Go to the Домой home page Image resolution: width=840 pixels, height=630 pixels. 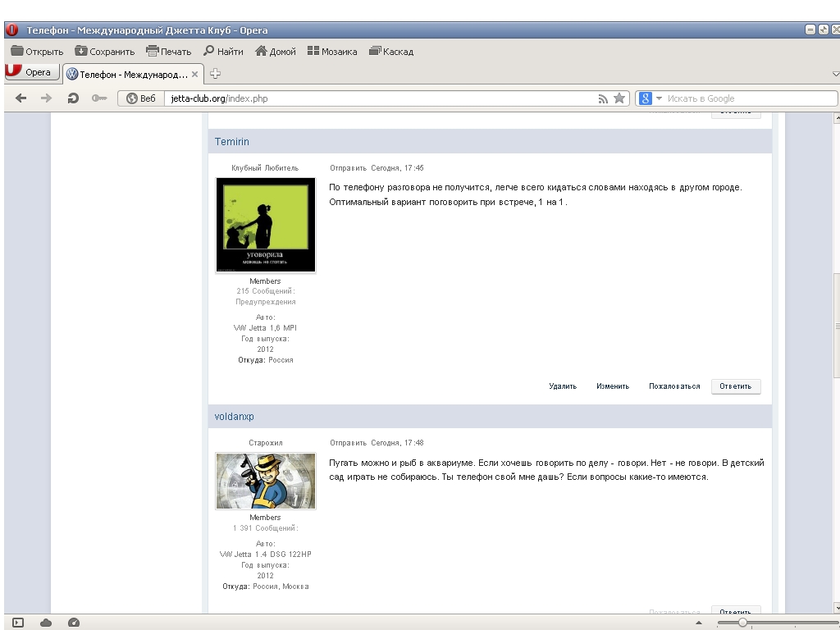click(x=276, y=52)
